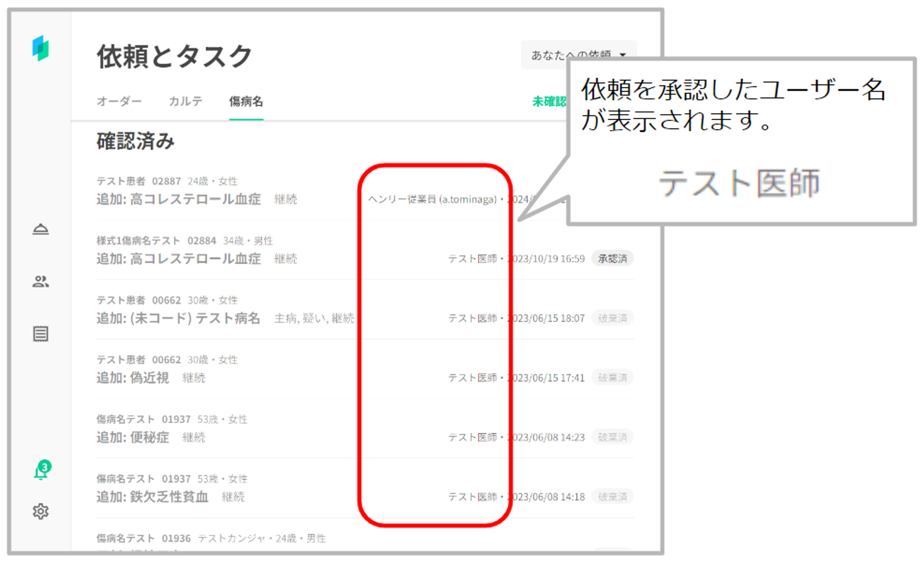Open the 追加: 鉄欠乏性貧血 request
The image size is (924, 563).
point(152,497)
